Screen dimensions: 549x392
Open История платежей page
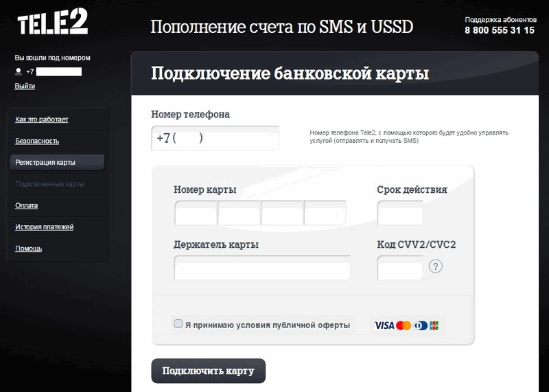pyautogui.click(x=44, y=227)
